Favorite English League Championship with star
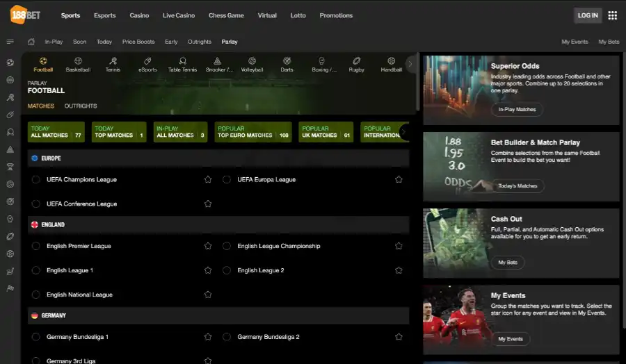Image resolution: width=626 pixels, height=364 pixels. pyautogui.click(x=399, y=246)
